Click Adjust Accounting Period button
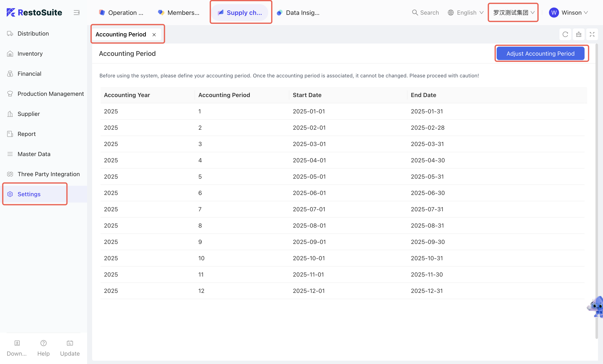This screenshot has width=603, height=364. coord(540,54)
